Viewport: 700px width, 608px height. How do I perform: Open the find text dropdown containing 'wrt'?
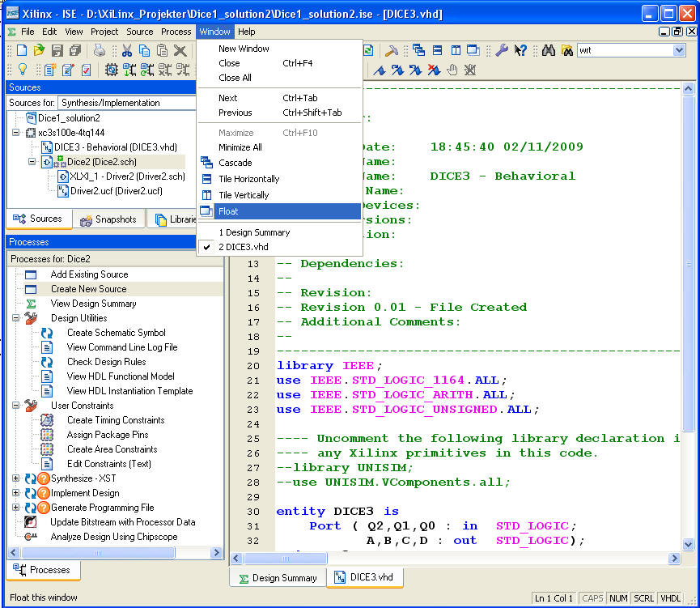tap(679, 50)
